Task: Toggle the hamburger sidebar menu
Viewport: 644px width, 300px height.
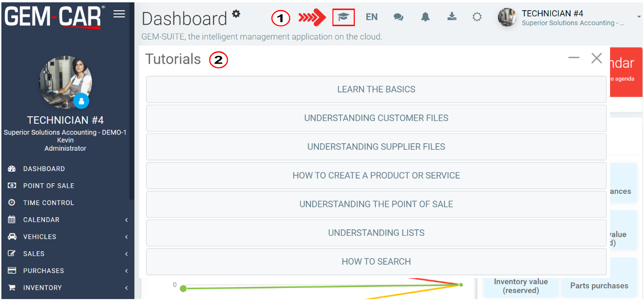Action: (x=119, y=14)
